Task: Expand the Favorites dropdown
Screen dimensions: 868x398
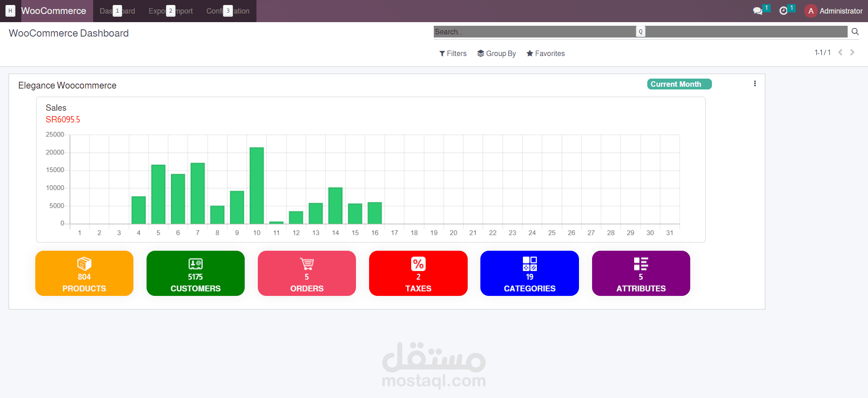Action: 545,53
